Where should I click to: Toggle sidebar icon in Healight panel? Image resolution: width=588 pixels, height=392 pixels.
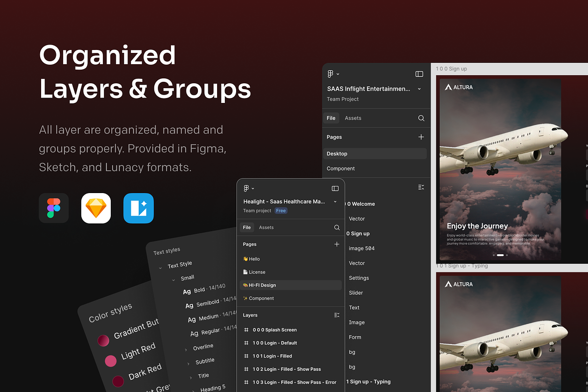(x=335, y=188)
